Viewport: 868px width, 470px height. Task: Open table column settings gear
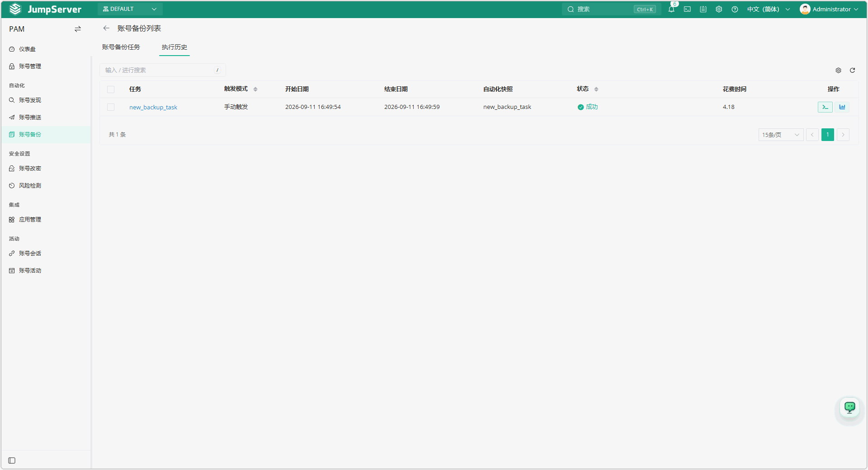pos(838,70)
